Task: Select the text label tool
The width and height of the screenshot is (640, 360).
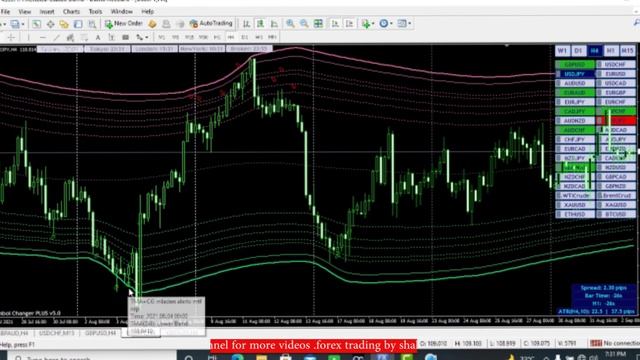Action: [x=111, y=38]
